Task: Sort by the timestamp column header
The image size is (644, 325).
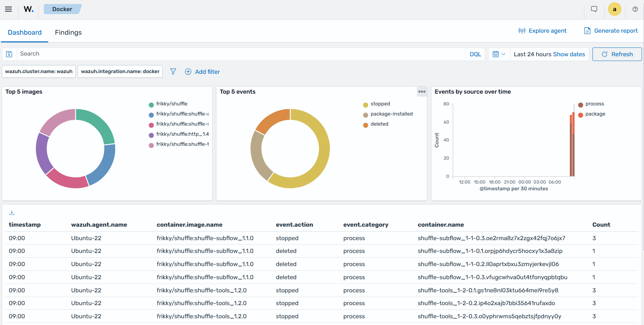Action: [x=25, y=225]
